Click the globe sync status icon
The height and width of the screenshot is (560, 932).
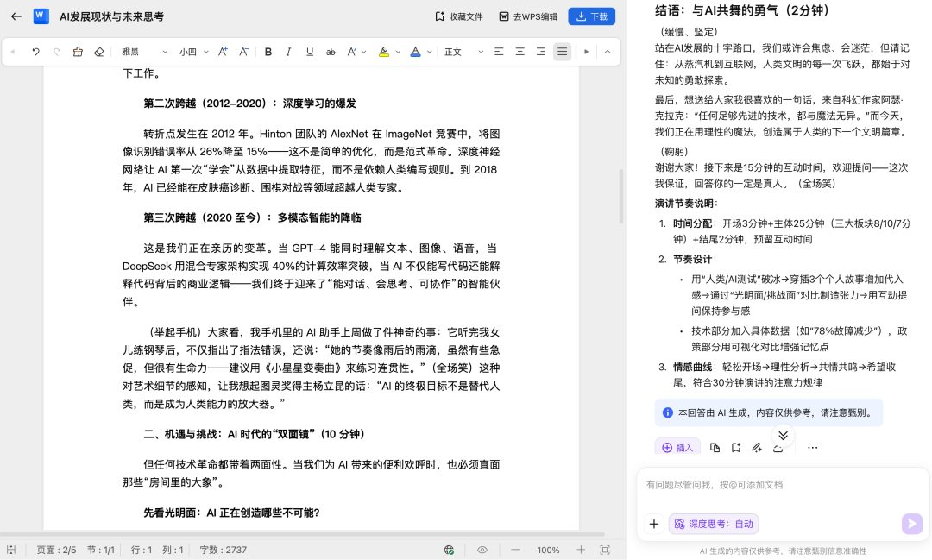[449, 550]
